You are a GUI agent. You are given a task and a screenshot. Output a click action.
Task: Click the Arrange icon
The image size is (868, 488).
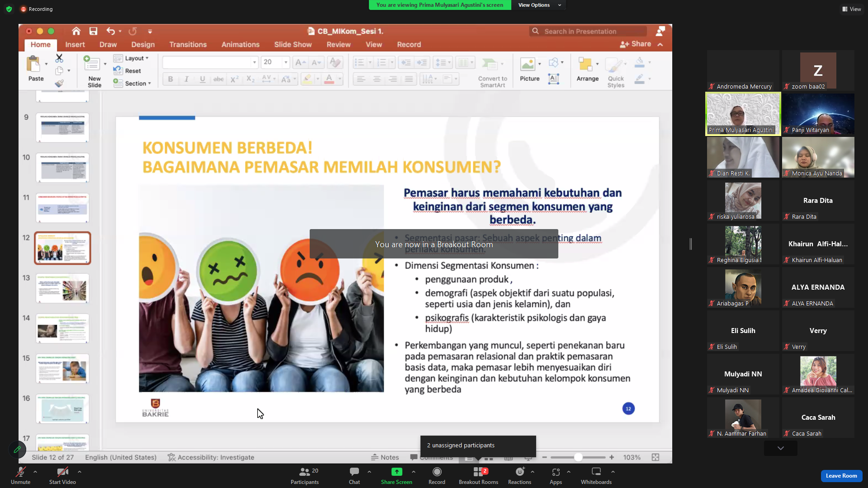585,65
